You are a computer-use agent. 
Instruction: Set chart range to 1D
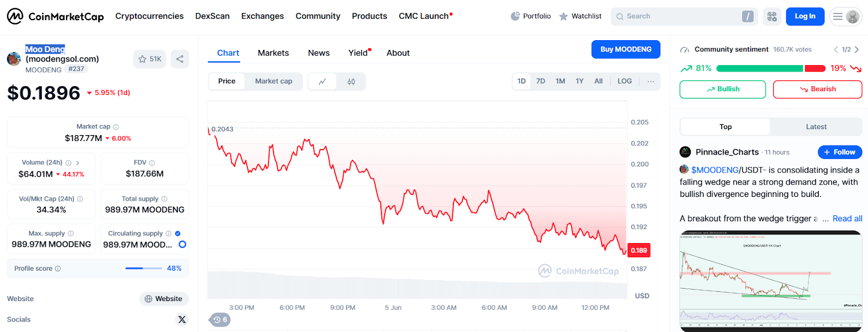(521, 81)
